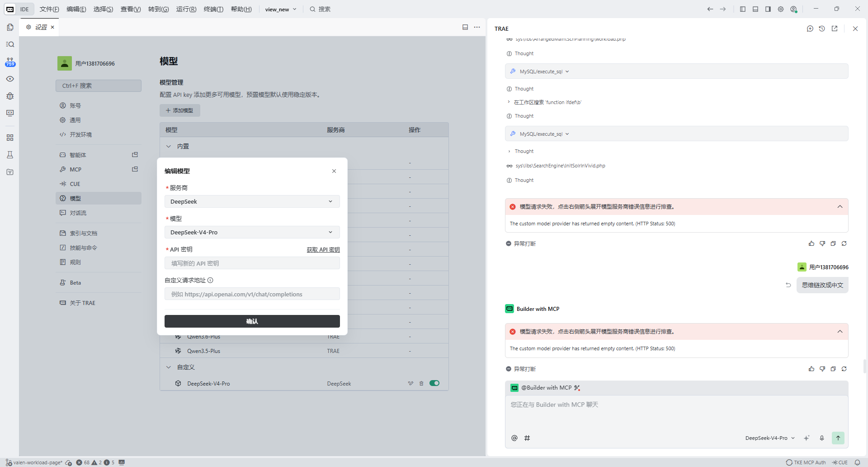Open the external link icon beside 智能体
The width and height of the screenshot is (868, 467).
(135, 155)
